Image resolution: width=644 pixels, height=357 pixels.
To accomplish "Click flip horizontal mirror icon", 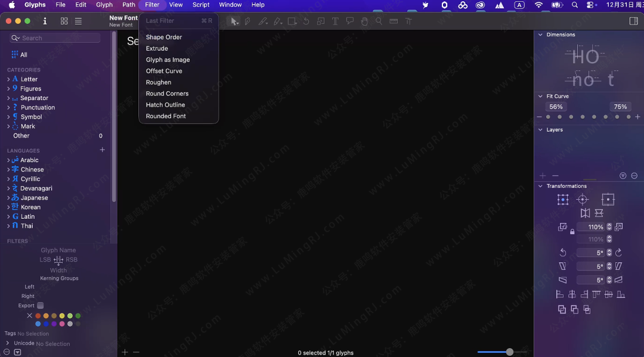I will 585,213.
